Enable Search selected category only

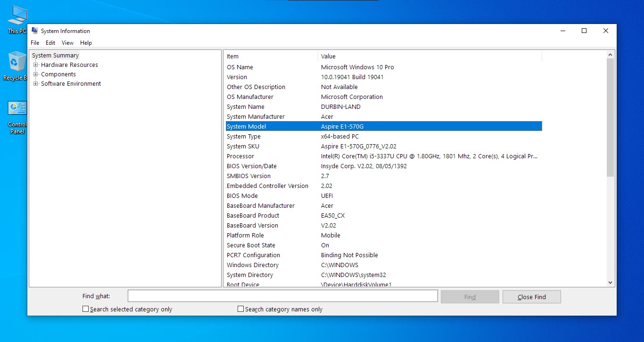pyautogui.click(x=85, y=309)
